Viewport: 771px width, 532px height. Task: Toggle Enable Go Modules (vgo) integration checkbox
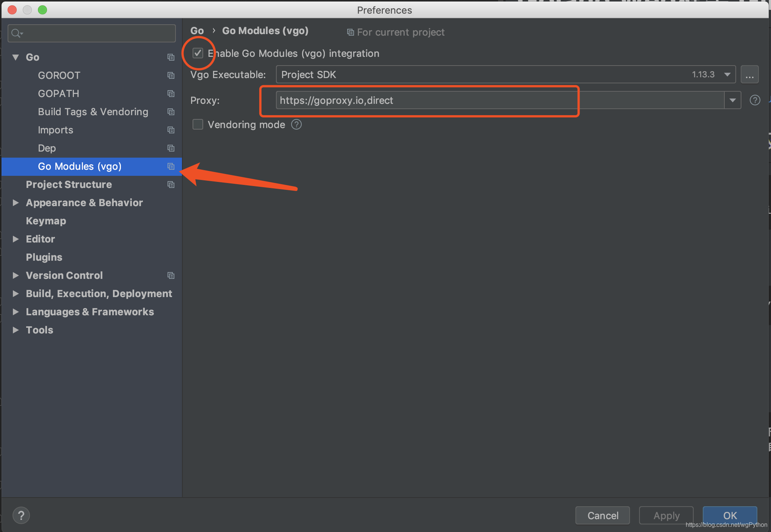click(x=199, y=53)
